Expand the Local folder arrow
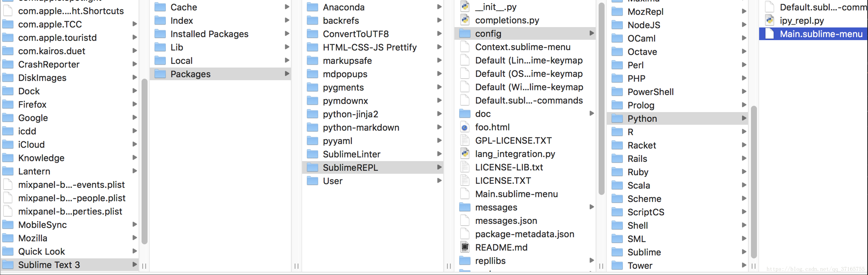The image size is (868, 275). coord(287,60)
